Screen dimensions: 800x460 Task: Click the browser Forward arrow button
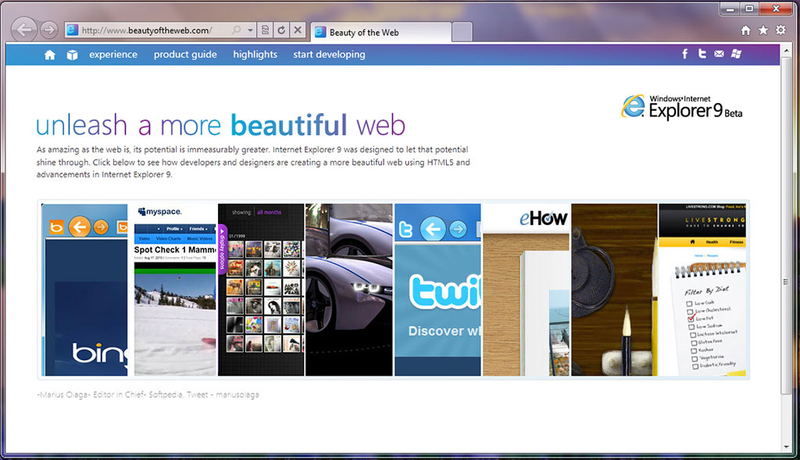48,30
